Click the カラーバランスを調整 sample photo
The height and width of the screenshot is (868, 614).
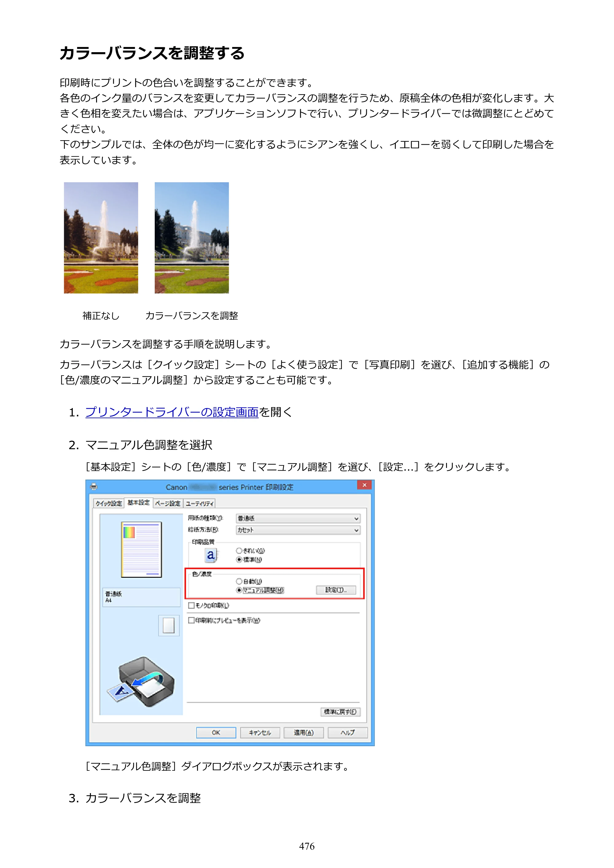[192, 238]
